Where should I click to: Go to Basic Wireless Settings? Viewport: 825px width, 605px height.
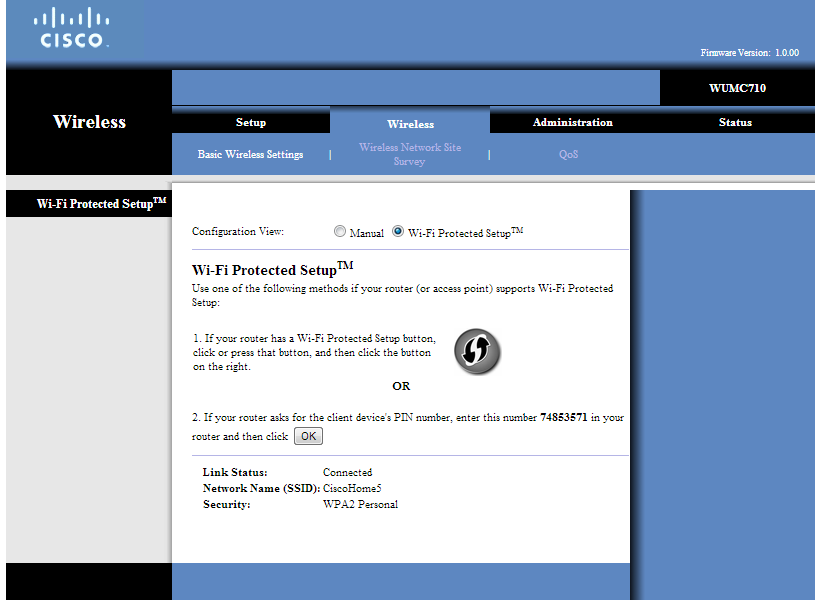[x=250, y=154]
